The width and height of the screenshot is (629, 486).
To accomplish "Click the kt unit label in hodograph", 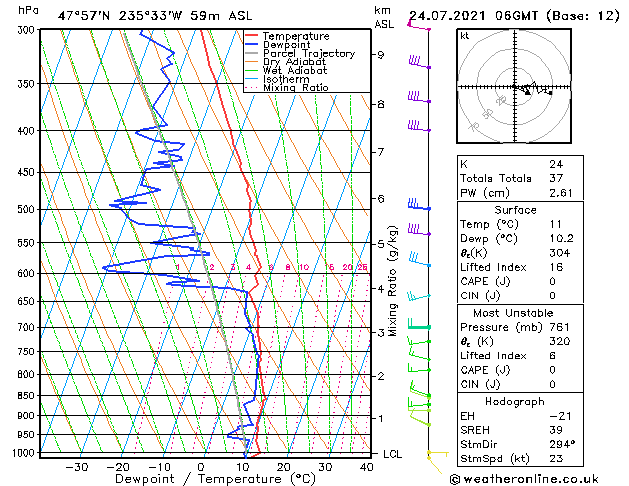I will tap(465, 36).
